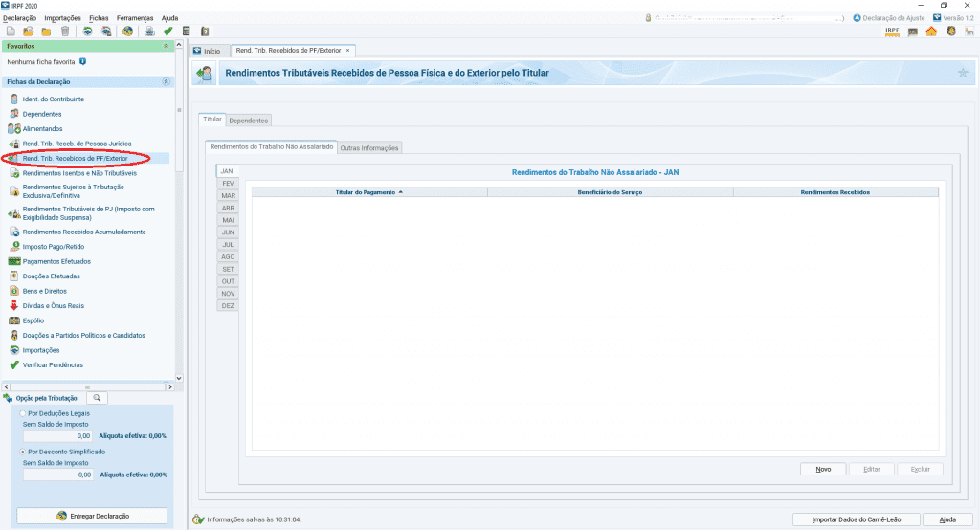Click the Beneficiário do Serviço column header
Screen dimensions: 980x530
[x=610, y=192]
